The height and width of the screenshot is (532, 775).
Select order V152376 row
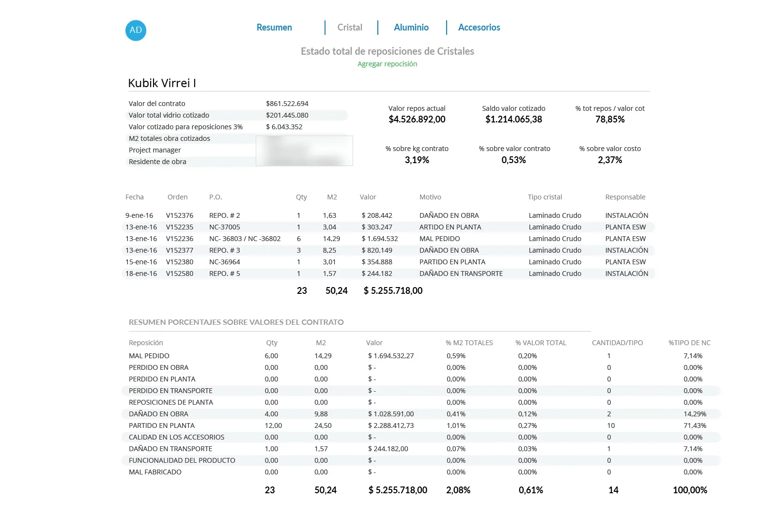(387, 215)
